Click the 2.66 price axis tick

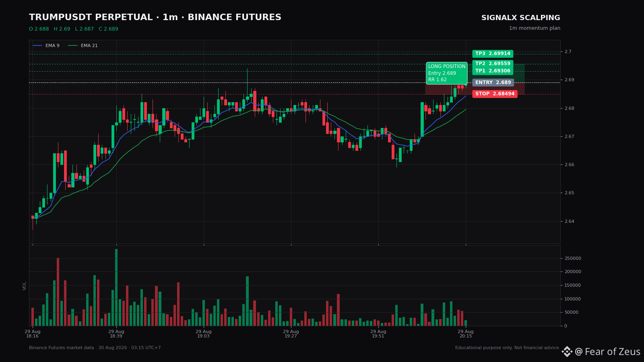pos(569,165)
